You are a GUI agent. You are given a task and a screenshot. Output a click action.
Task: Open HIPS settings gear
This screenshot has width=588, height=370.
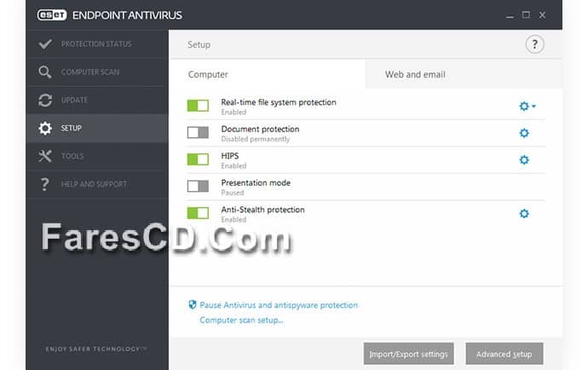[x=524, y=160]
